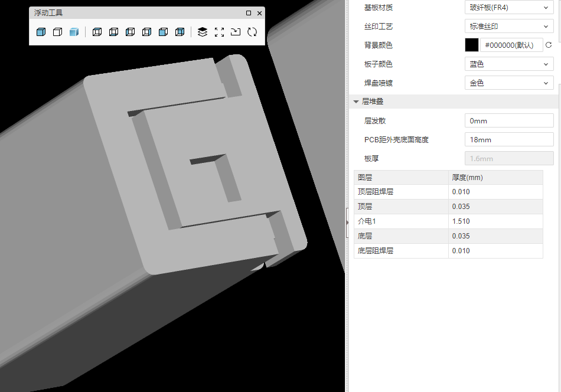Switch to the white outline cube display mode
The width and height of the screenshot is (561, 392).
pyautogui.click(x=57, y=32)
